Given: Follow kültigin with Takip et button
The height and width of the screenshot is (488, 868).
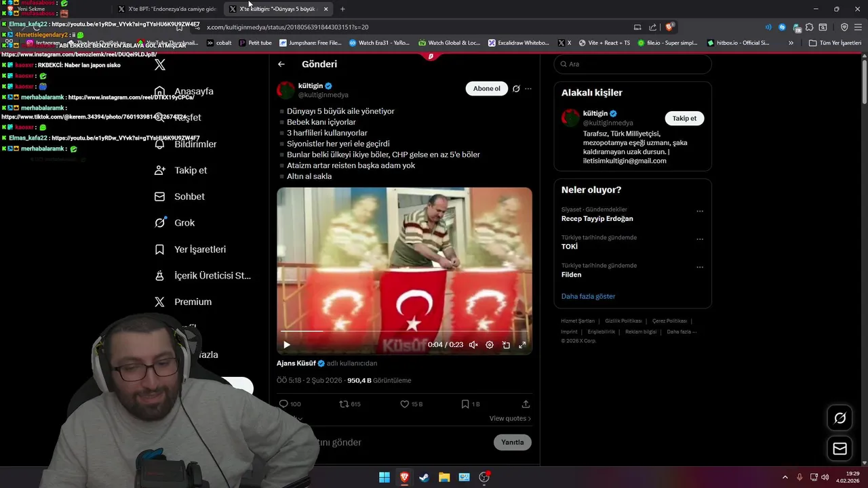Looking at the screenshot, I should tap(684, 119).
